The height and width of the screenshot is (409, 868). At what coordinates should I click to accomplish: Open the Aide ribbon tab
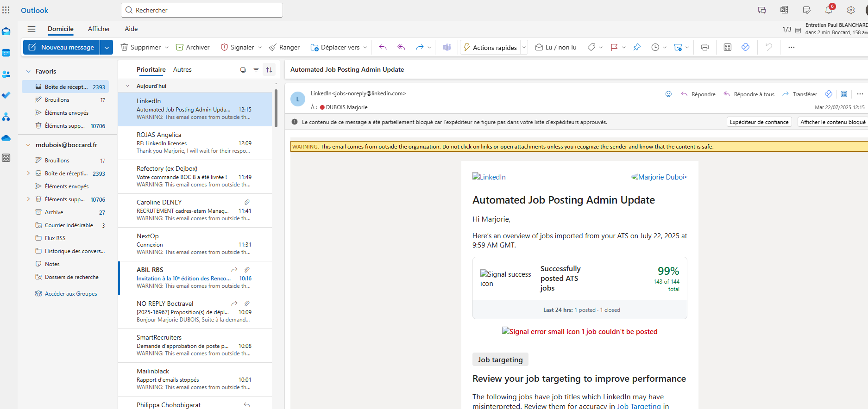tap(131, 29)
